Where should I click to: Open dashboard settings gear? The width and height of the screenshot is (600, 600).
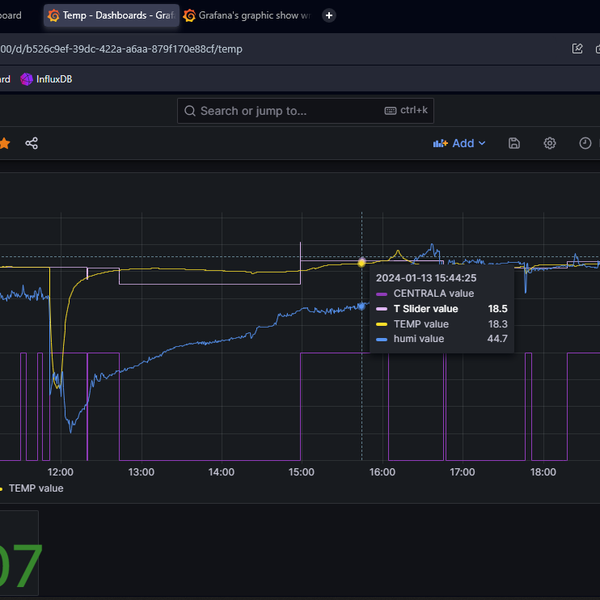[x=549, y=143]
